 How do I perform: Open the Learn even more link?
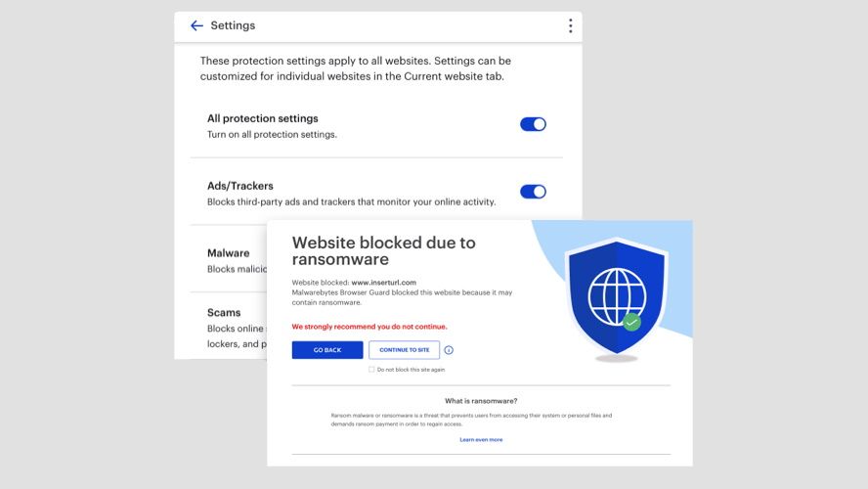[481, 440]
